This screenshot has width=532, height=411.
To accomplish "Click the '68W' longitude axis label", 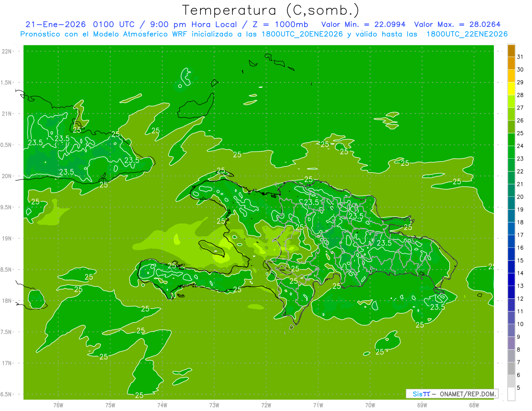I will (474, 405).
